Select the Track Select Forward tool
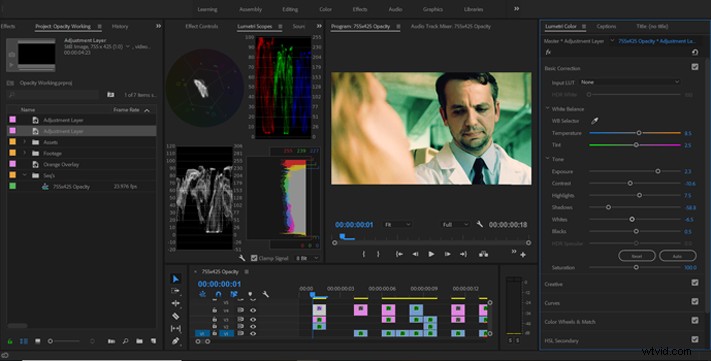 point(176,291)
